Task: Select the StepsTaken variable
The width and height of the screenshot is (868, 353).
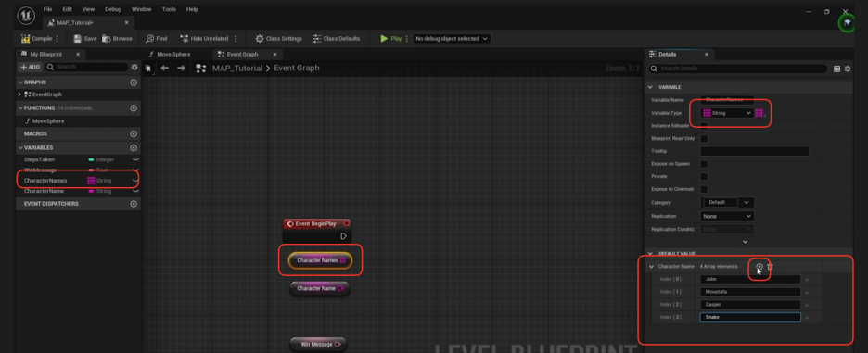Action: pyautogui.click(x=39, y=159)
